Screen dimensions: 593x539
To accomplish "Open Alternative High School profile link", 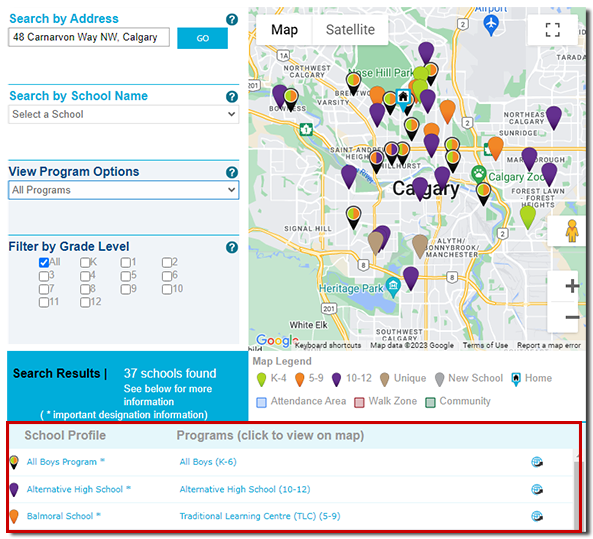I will pos(75,489).
